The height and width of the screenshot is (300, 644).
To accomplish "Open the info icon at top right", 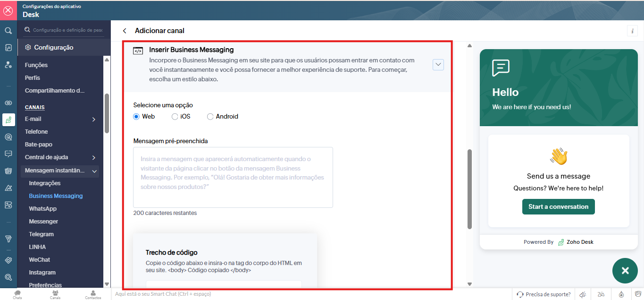I will tap(632, 31).
